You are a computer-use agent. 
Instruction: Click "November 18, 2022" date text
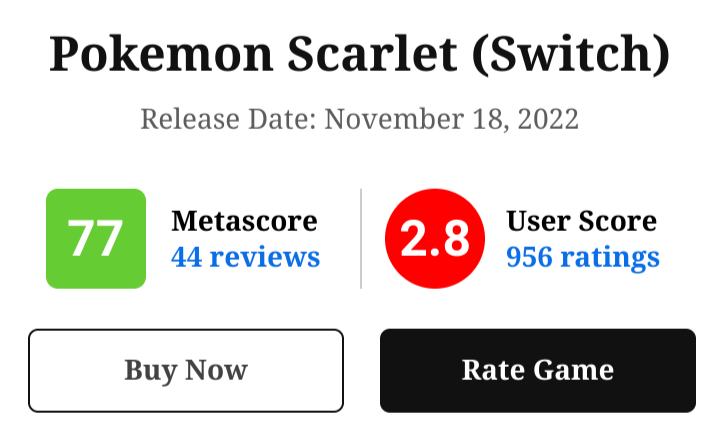click(x=452, y=119)
